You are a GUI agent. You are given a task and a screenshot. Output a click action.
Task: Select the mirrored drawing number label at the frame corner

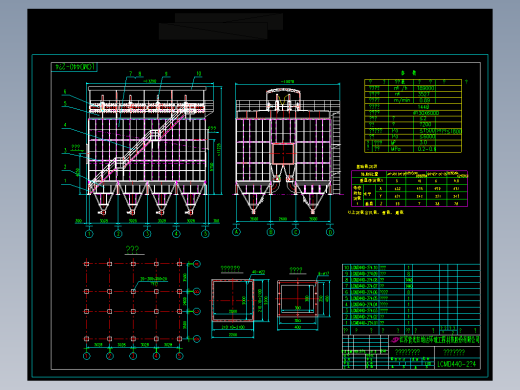(75, 67)
